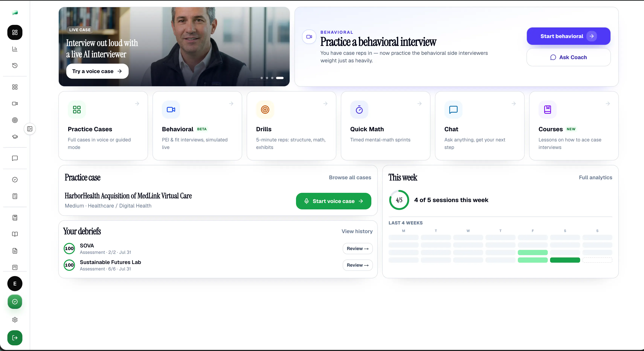Review the SOVA debrief
This screenshot has width=644, height=351.
pyautogui.click(x=358, y=249)
